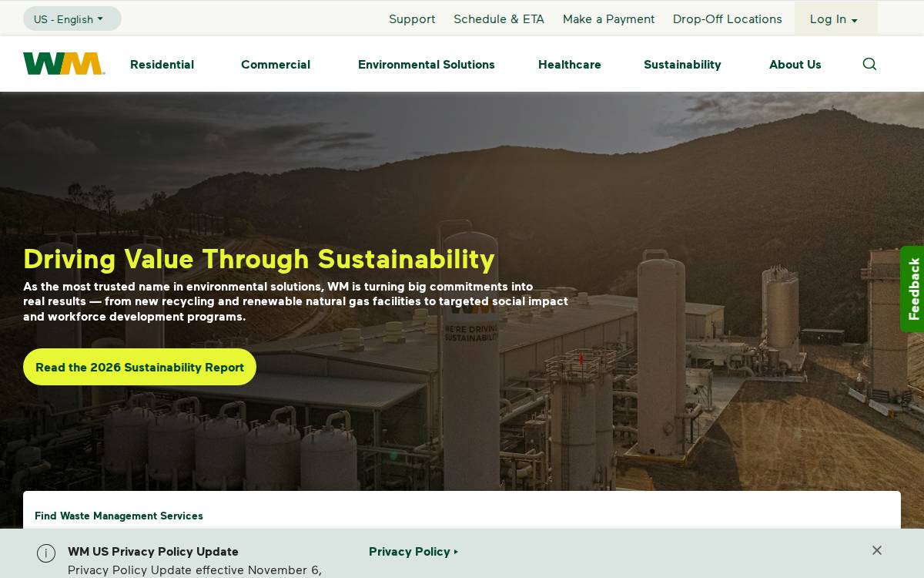Click 'WM US Privacy Policy Update' heading
The width and height of the screenshot is (924, 578).
tap(153, 552)
